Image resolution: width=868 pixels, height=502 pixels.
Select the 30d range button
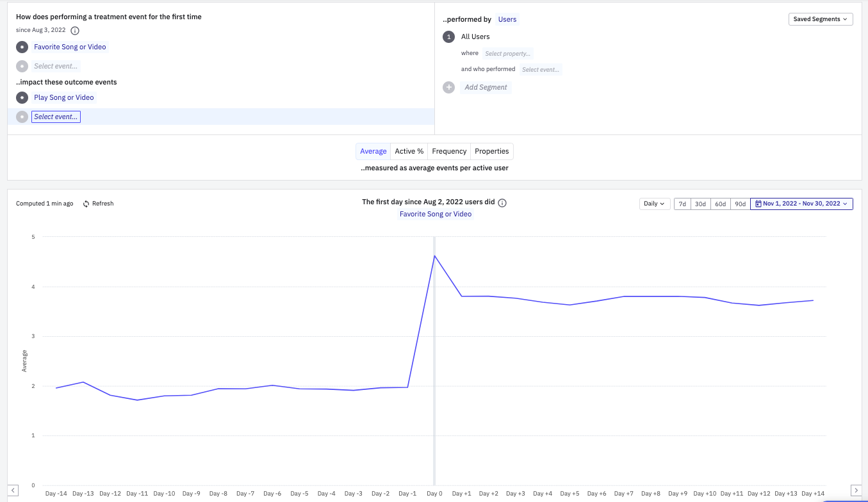[701, 204]
